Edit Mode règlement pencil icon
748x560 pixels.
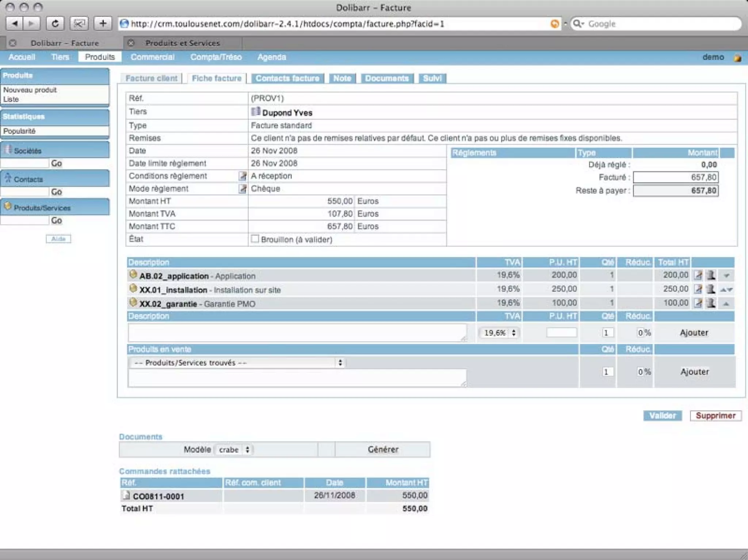pyautogui.click(x=243, y=189)
